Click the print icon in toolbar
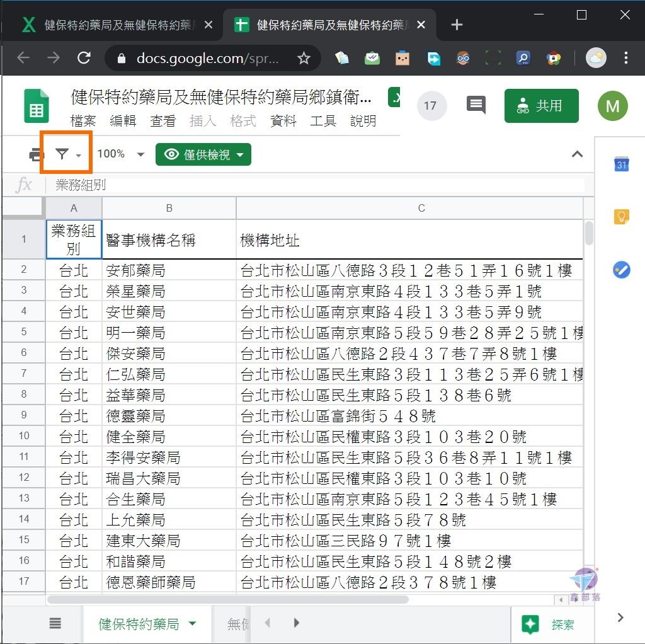Viewport: 645px width, 644px height. [35, 155]
